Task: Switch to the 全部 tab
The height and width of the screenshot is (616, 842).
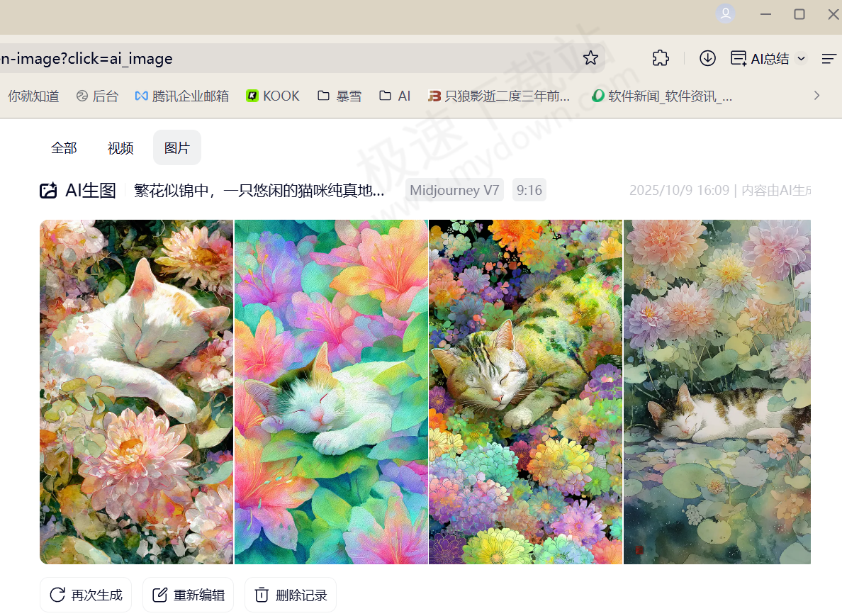Action: coord(64,148)
